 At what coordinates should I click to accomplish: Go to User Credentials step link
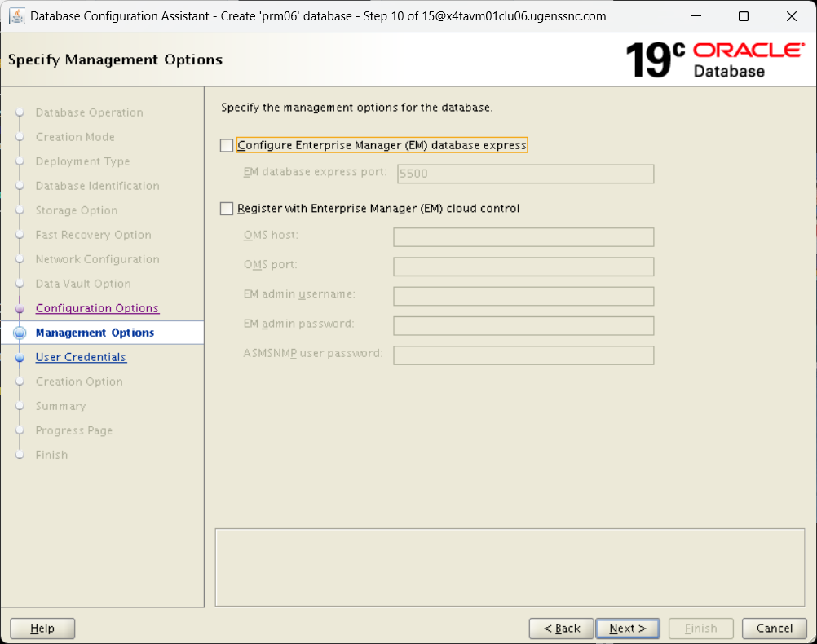(x=81, y=357)
